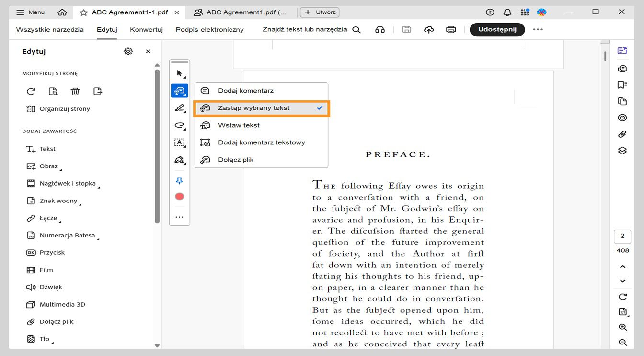The height and width of the screenshot is (356, 644).
Task: Open the help question mark icon
Action: (x=490, y=12)
